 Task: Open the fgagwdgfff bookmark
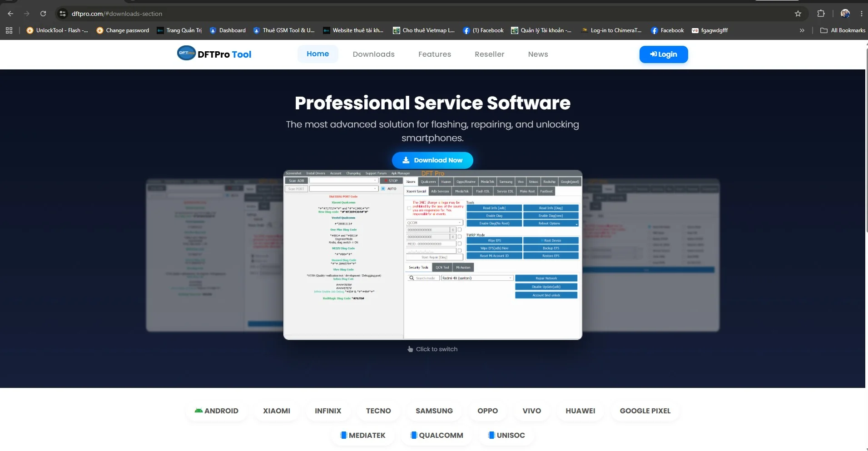point(709,30)
